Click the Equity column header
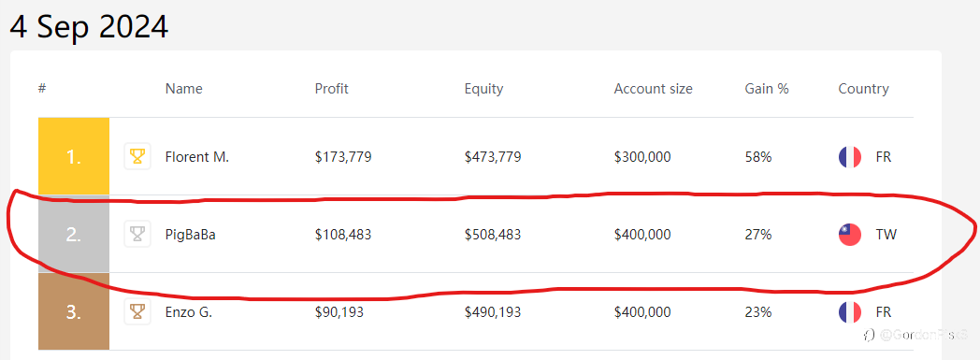This screenshot has height=360, width=980. click(483, 89)
